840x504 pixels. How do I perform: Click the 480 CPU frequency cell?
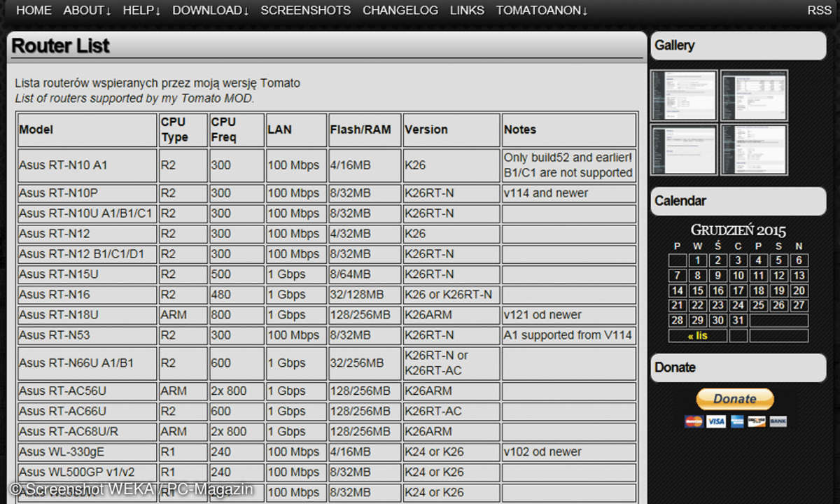click(236, 295)
